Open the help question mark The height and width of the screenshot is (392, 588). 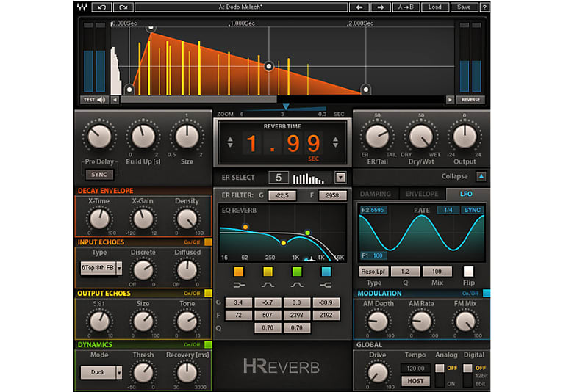coord(484,7)
